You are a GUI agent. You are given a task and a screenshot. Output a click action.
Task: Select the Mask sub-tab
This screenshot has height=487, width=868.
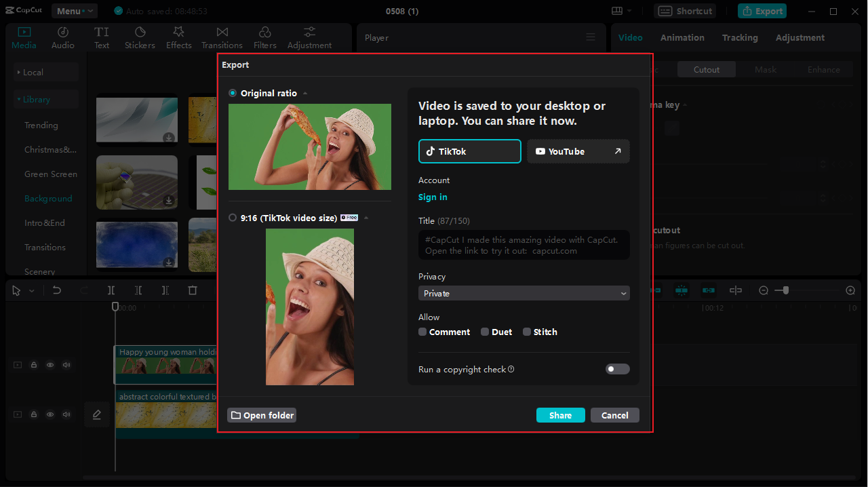point(766,69)
